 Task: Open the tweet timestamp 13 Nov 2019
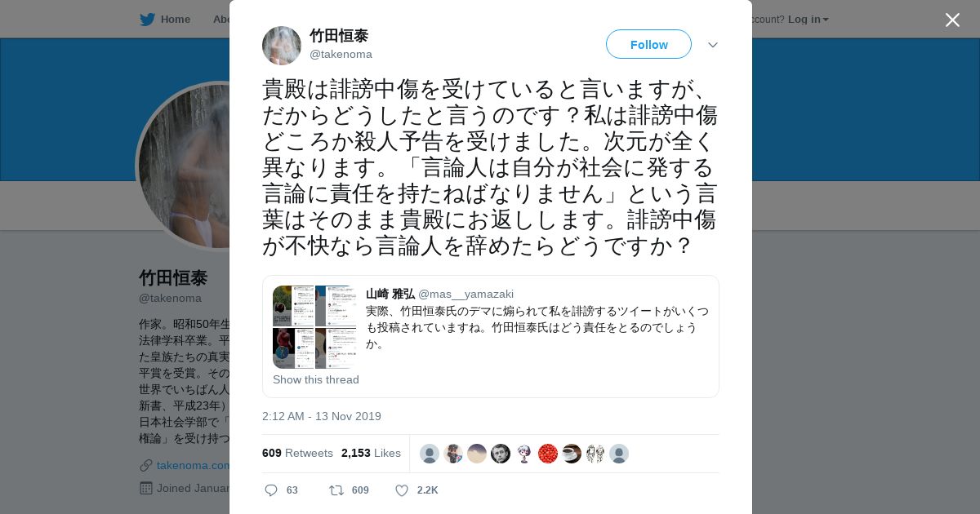[322, 416]
